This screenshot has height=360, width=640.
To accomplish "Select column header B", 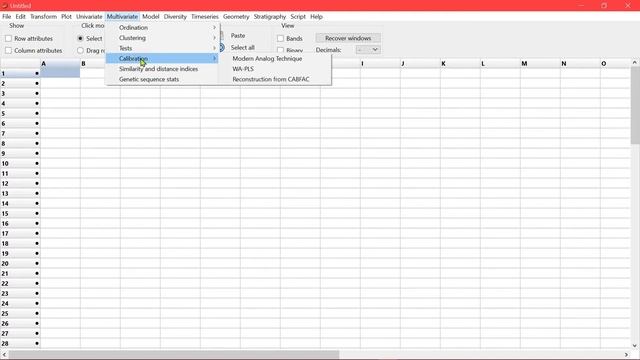I will (x=93, y=64).
